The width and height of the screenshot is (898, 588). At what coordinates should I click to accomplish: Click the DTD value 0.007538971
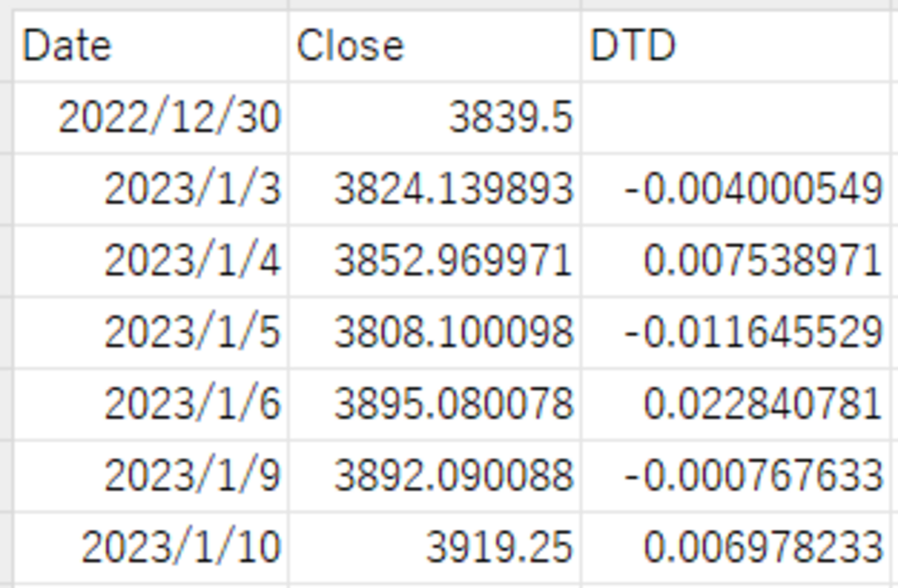click(x=736, y=261)
